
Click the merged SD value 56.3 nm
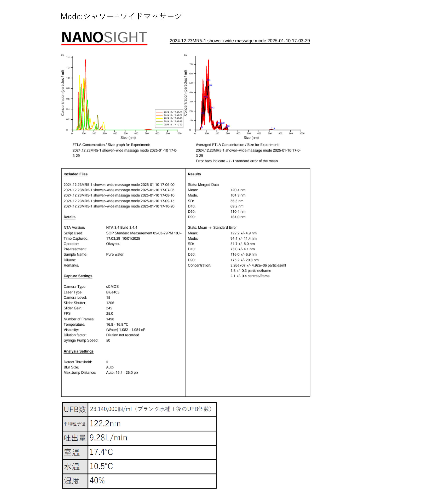tap(237, 201)
